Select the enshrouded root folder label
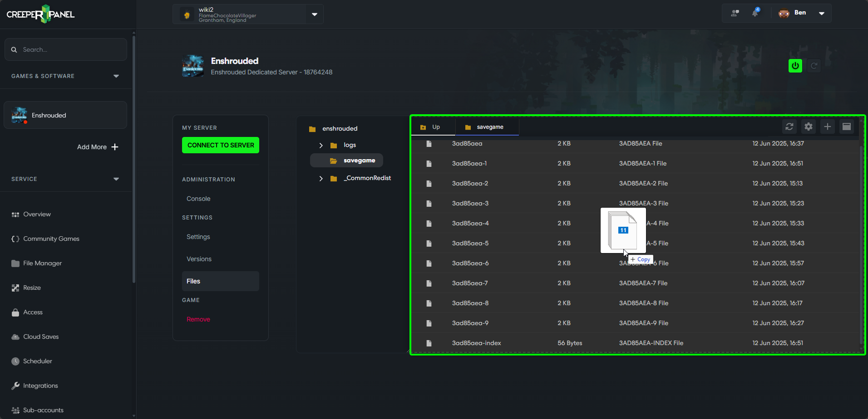The image size is (868, 419). click(340, 129)
